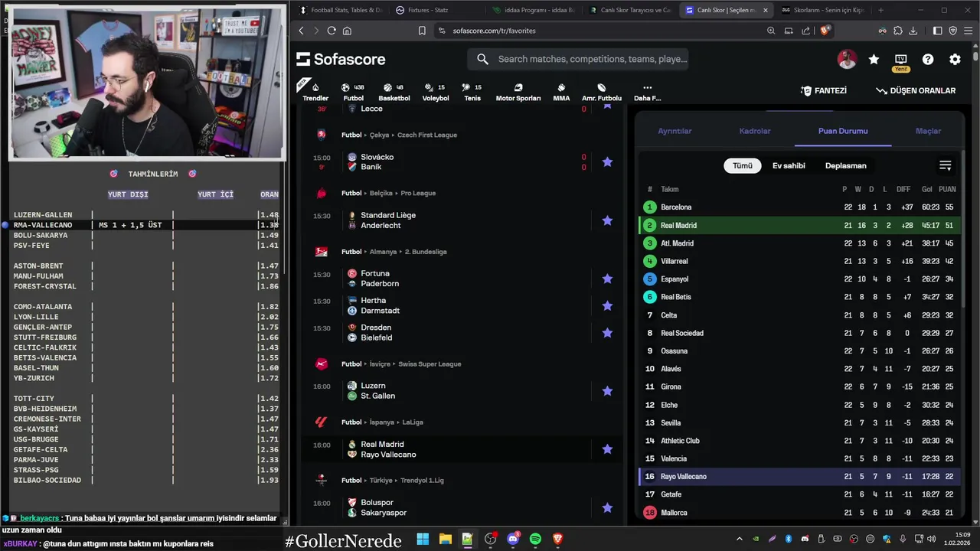Toggle favorite star for Standard Liège vs Anderlecht
This screenshot has width=980, height=551.
607,220
